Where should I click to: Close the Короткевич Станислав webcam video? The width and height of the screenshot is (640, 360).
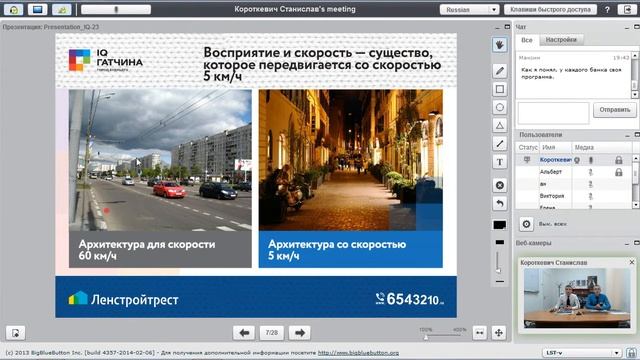(x=632, y=262)
